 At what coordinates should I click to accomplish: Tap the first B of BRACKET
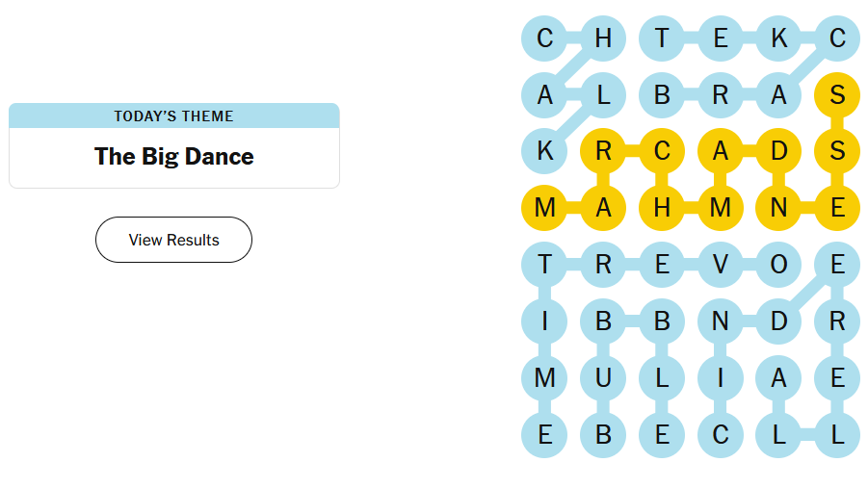point(662,95)
